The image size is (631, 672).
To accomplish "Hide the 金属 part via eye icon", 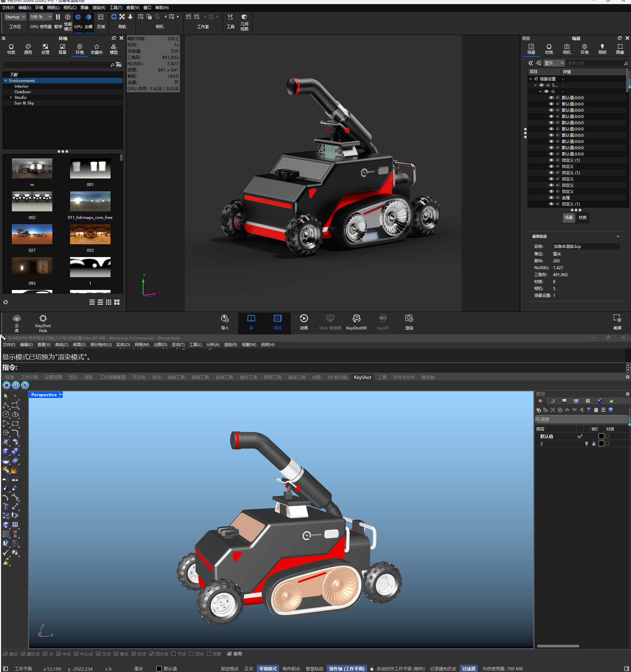I will (x=551, y=198).
